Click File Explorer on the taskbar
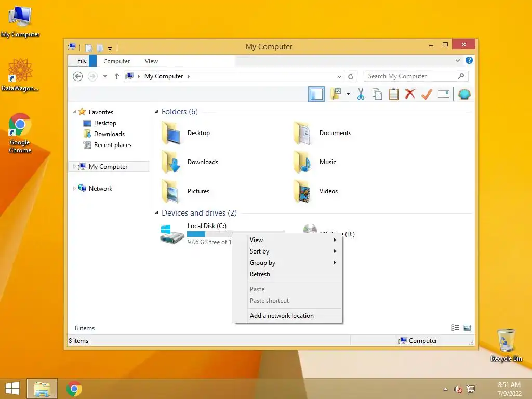Image resolution: width=532 pixels, height=399 pixels. 42,389
